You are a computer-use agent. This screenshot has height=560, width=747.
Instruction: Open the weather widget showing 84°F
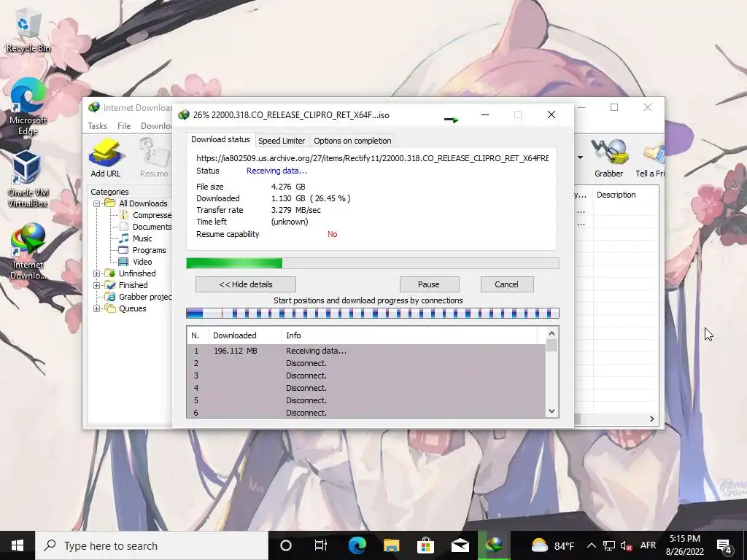tap(553, 545)
